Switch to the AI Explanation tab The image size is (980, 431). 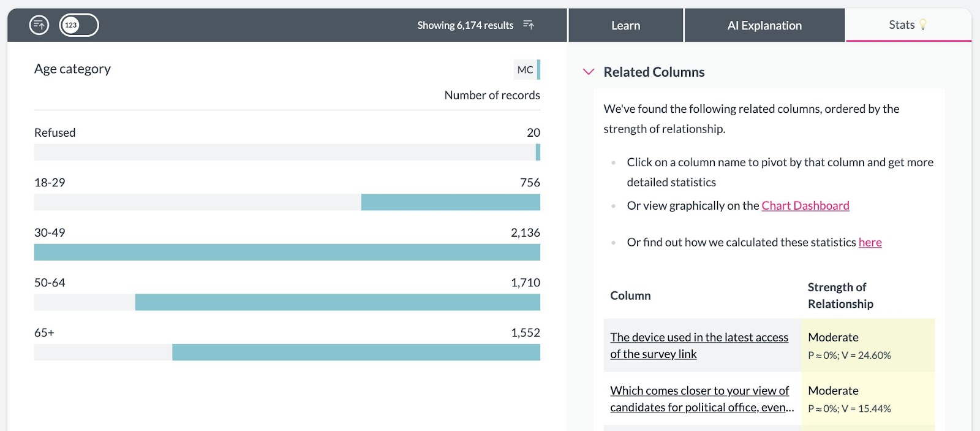(x=764, y=26)
